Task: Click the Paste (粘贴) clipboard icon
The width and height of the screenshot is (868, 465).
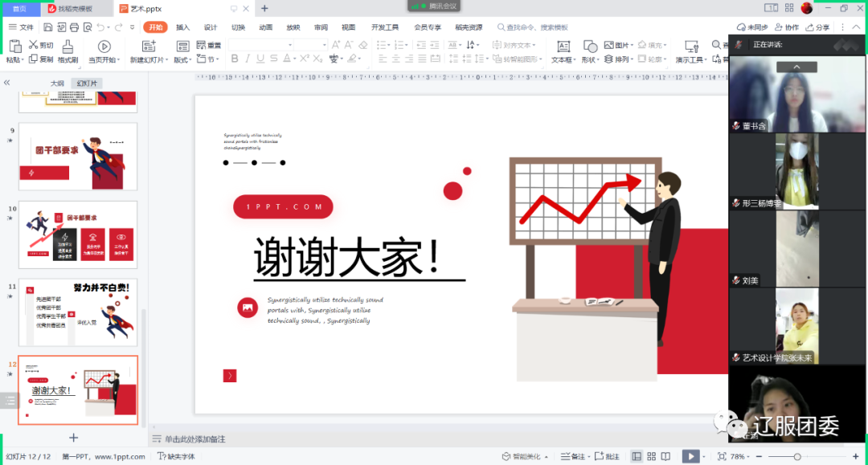Action: (x=15, y=47)
